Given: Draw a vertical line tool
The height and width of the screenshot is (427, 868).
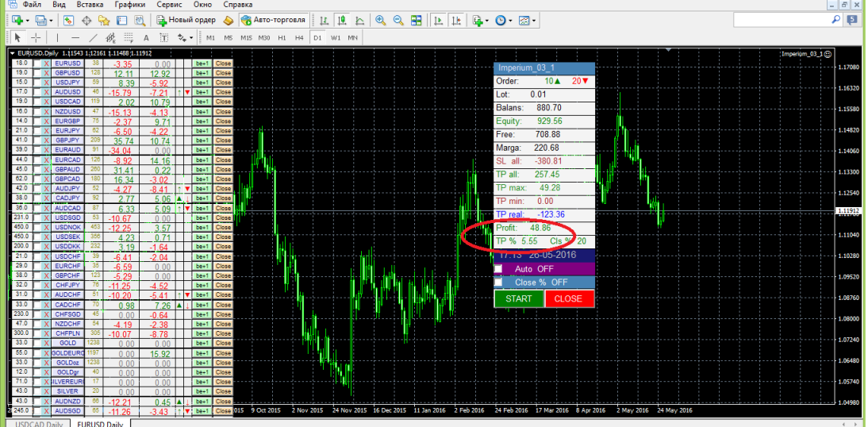Looking at the screenshot, I should pyautogui.click(x=57, y=37).
